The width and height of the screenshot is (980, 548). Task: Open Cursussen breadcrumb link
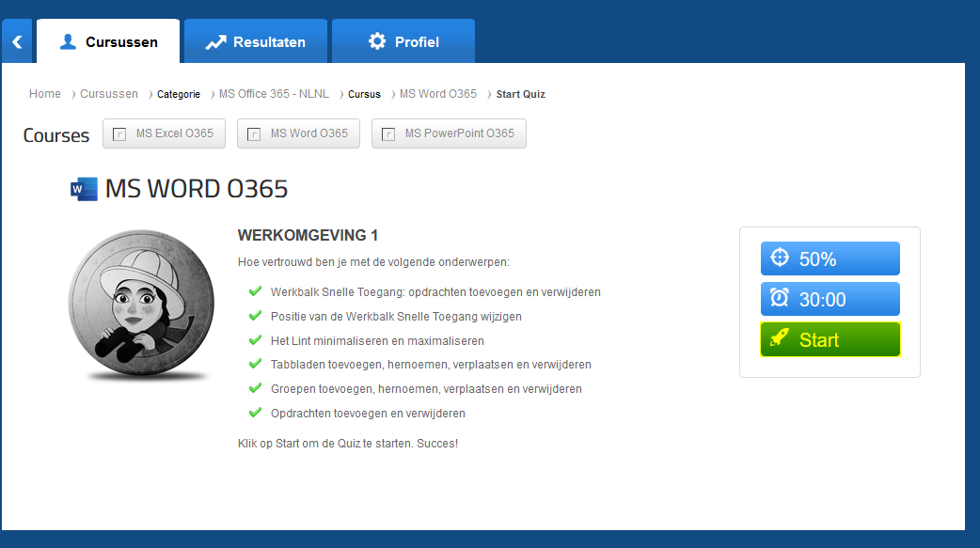click(109, 94)
